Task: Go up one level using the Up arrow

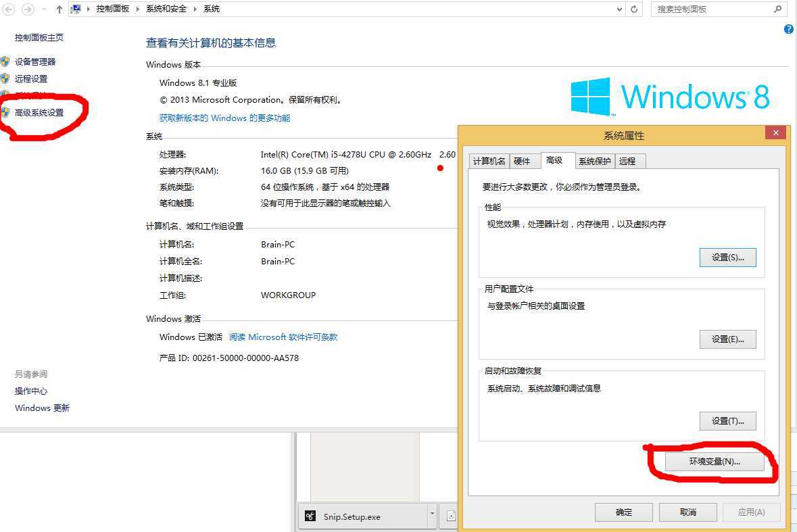Action: (59, 9)
